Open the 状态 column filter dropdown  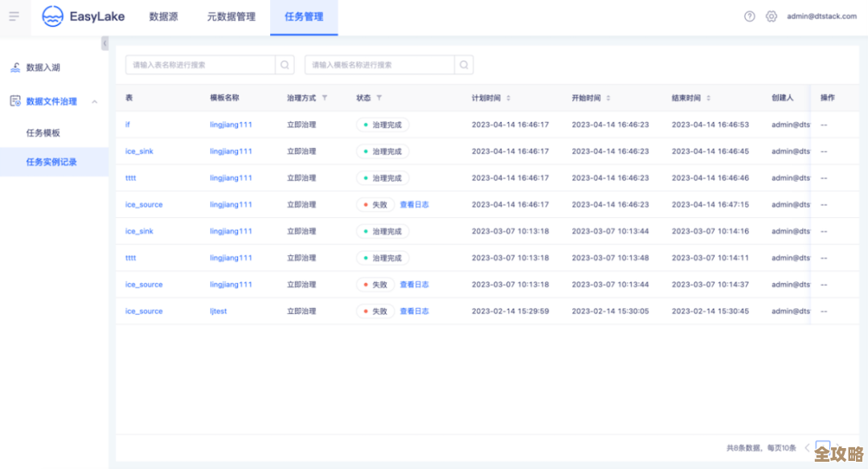click(379, 97)
